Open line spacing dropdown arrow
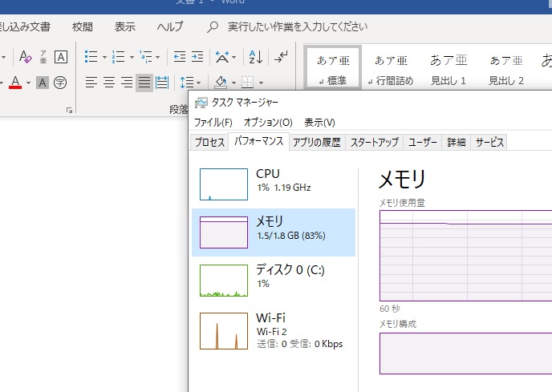Screen dimensions: 552x392 coord(198,83)
